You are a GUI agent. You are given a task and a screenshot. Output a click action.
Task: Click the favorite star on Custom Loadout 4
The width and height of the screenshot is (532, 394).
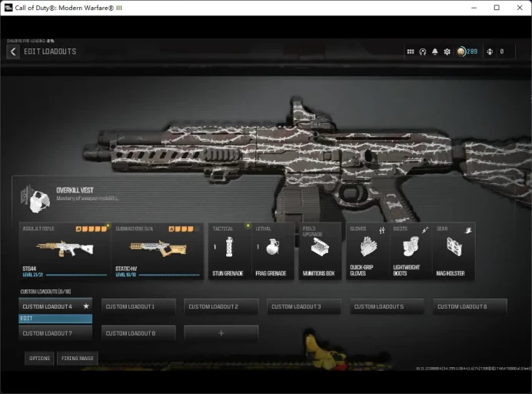86,306
